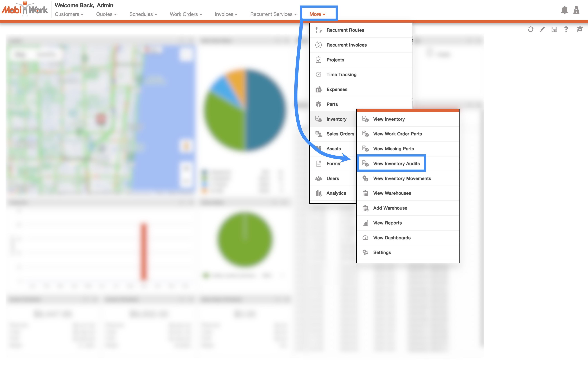The width and height of the screenshot is (588, 370).
Task: Open Expenses from More menu
Action: click(x=336, y=89)
